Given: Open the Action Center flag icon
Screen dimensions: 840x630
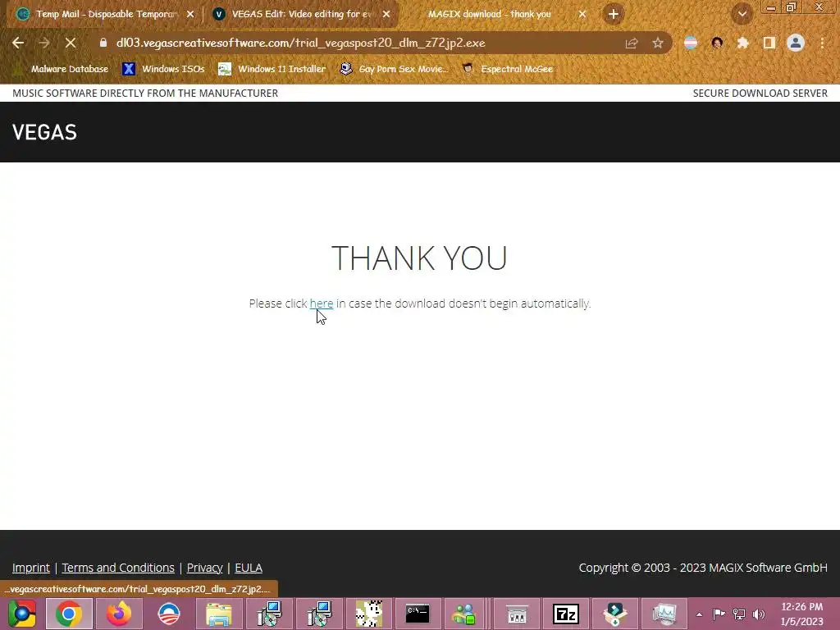Looking at the screenshot, I should (x=719, y=614).
